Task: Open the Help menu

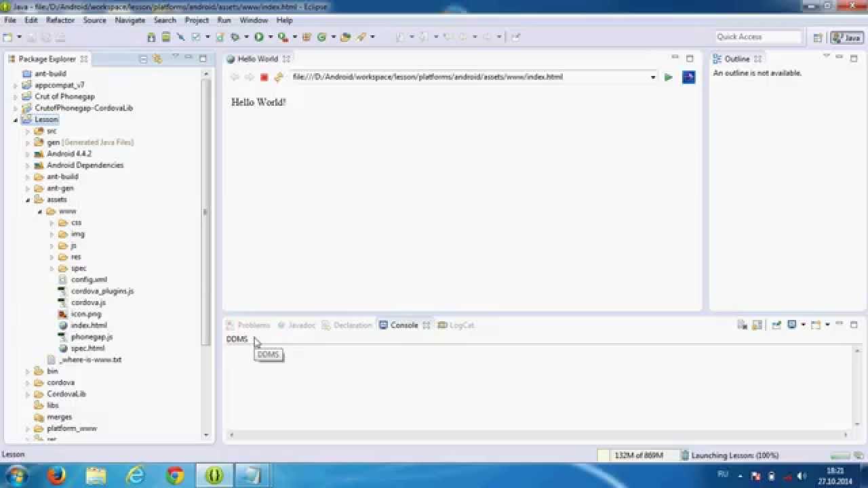Action: click(x=284, y=20)
